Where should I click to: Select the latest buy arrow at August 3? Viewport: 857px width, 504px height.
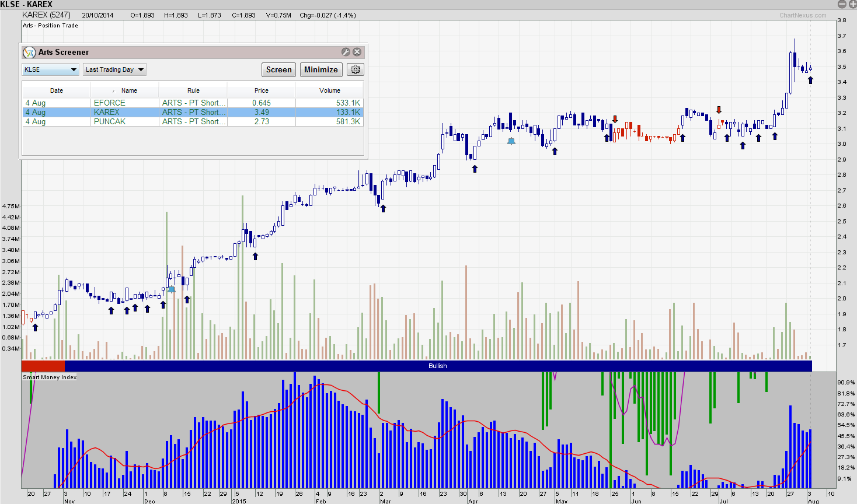coord(810,80)
